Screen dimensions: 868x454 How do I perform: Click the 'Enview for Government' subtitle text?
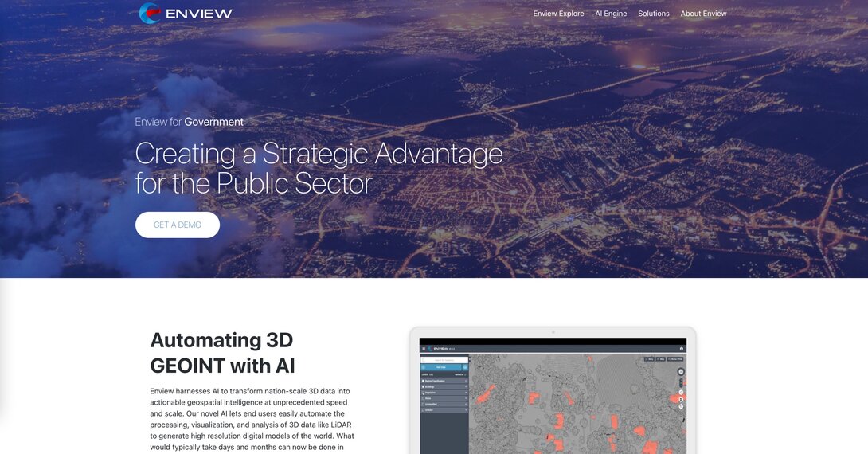coord(189,122)
